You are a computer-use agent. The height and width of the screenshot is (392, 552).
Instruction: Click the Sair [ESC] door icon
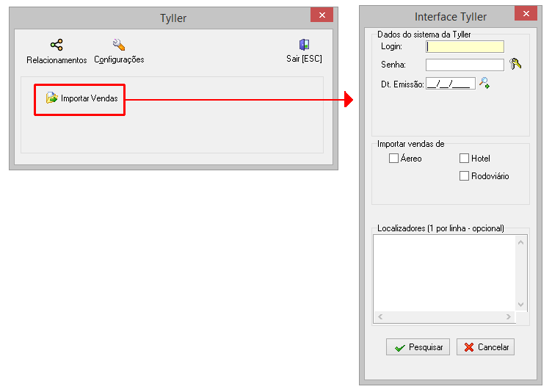(x=304, y=46)
